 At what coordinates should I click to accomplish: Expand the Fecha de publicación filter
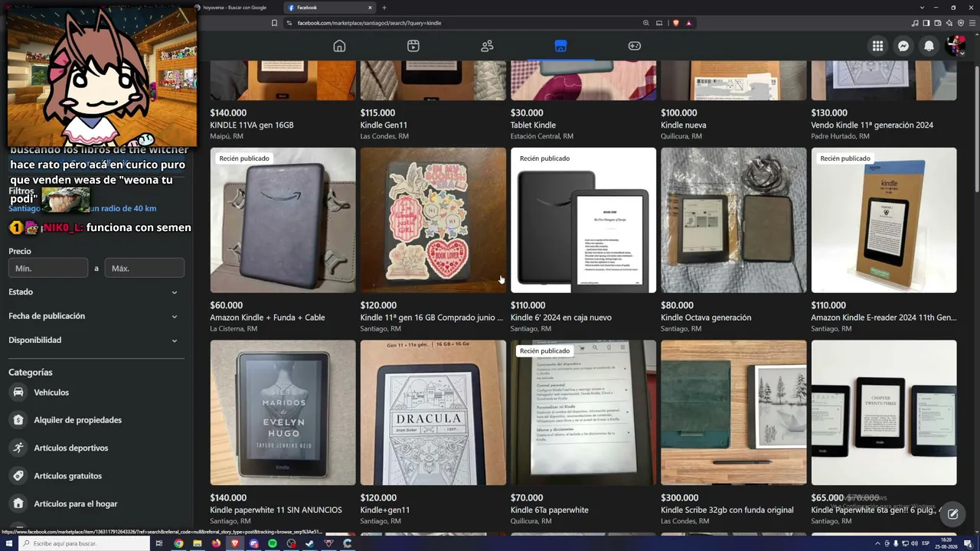pyautogui.click(x=96, y=316)
